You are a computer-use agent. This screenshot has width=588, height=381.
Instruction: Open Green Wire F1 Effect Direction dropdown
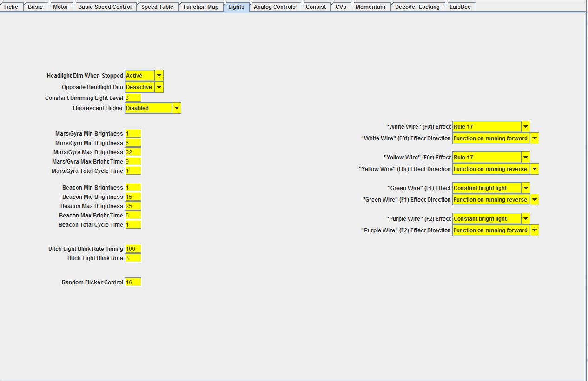pyautogui.click(x=496, y=199)
